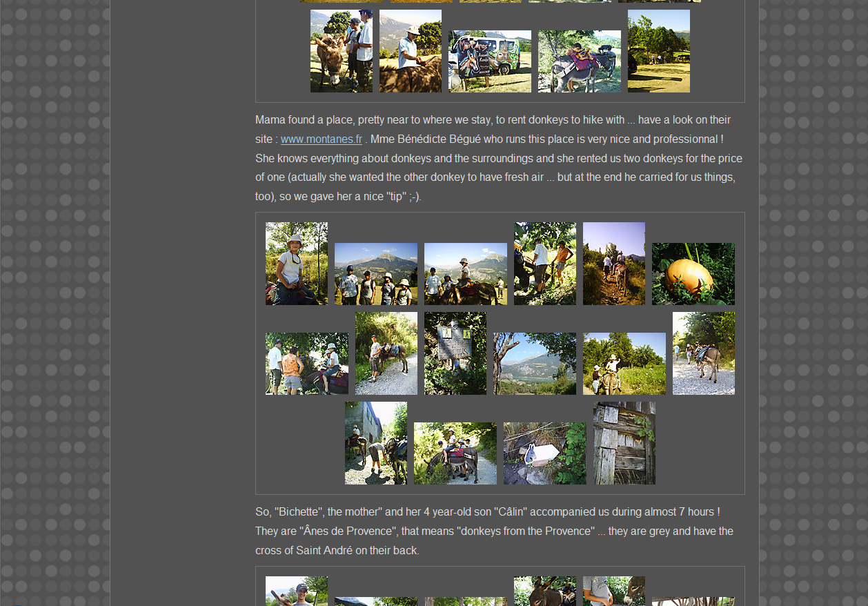Screen dimensions: 868x606
Task: View the white object in grass photo
Action: click(x=544, y=453)
